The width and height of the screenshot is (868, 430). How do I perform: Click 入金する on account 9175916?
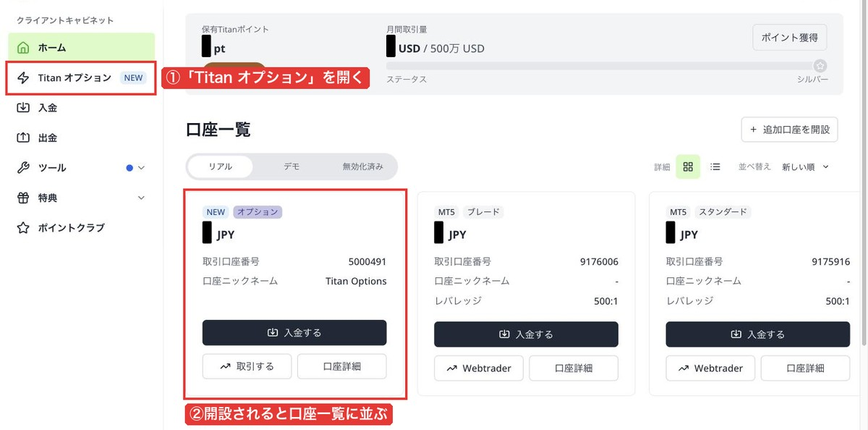tap(757, 334)
